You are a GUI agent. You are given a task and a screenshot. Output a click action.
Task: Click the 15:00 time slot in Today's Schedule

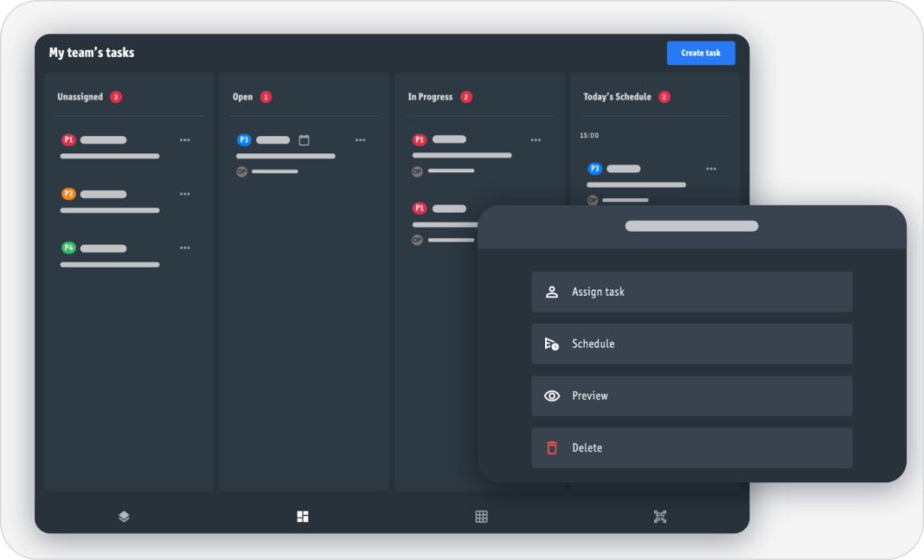pyautogui.click(x=587, y=135)
